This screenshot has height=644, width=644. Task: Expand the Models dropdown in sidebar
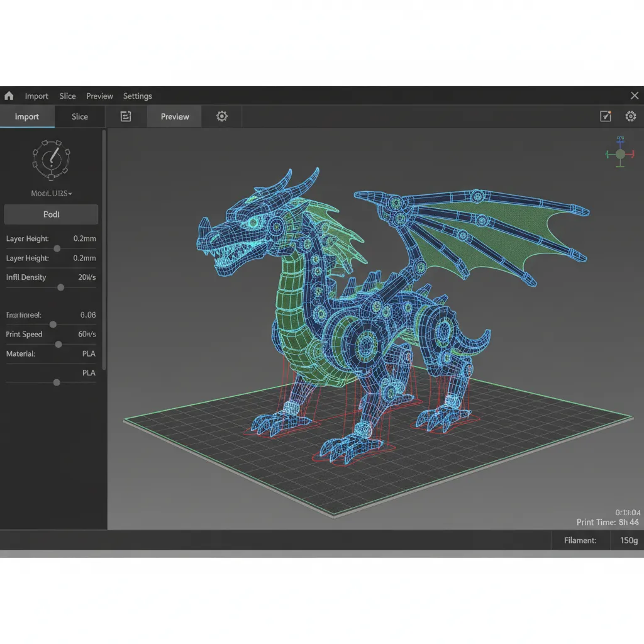[x=51, y=193]
